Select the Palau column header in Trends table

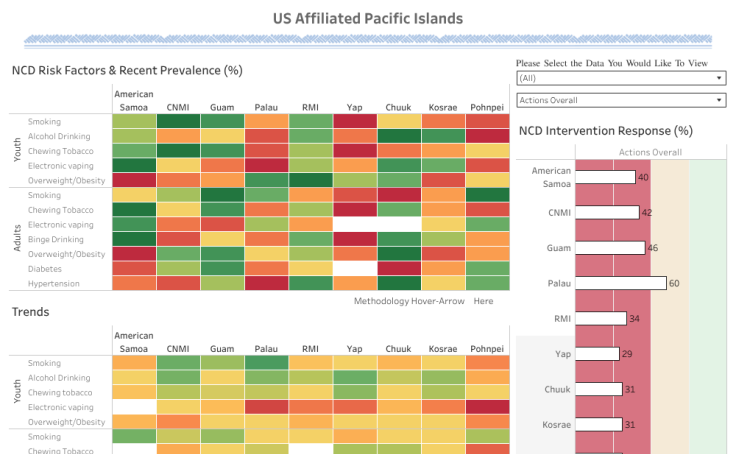click(x=266, y=348)
